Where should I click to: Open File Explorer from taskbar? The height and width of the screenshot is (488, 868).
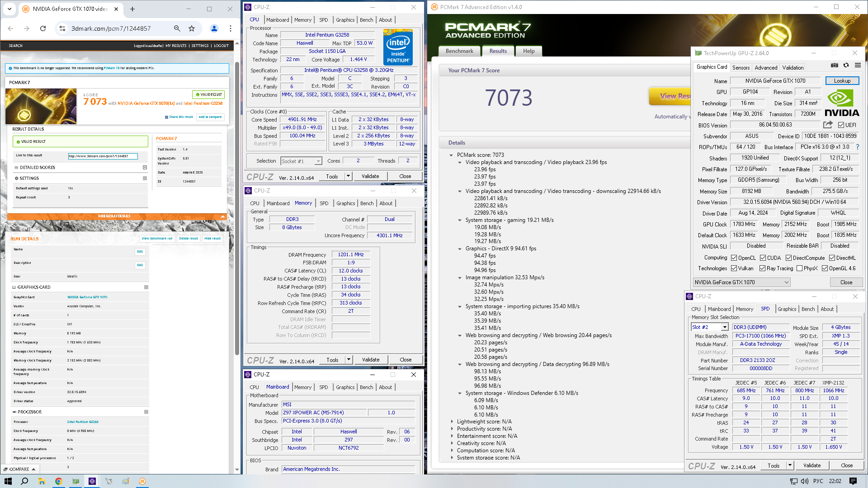[42, 481]
